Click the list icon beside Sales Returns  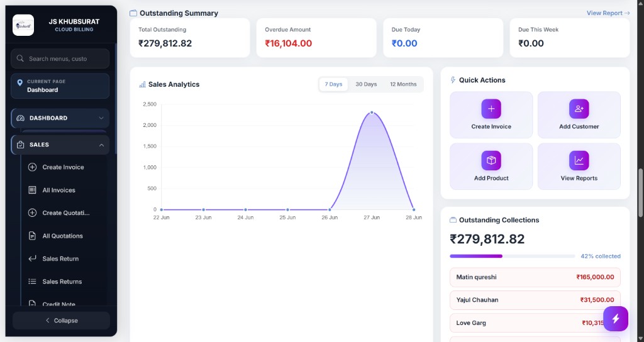(x=32, y=282)
